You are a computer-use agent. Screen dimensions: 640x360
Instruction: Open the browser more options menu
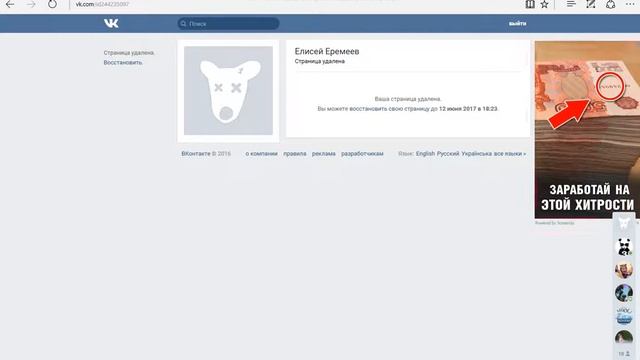click(x=630, y=4)
